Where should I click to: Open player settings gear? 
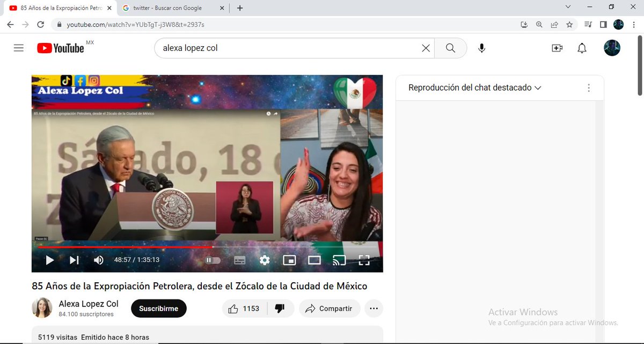pyautogui.click(x=265, y=260)
